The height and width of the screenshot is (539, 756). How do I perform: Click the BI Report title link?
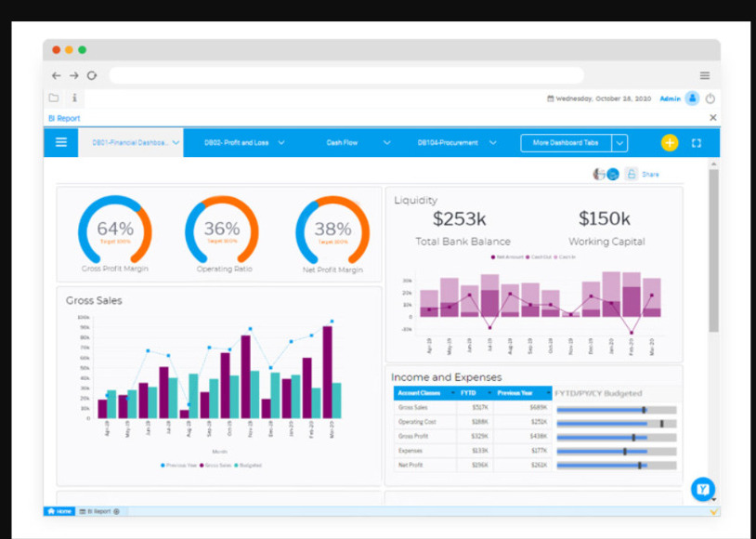64,118
